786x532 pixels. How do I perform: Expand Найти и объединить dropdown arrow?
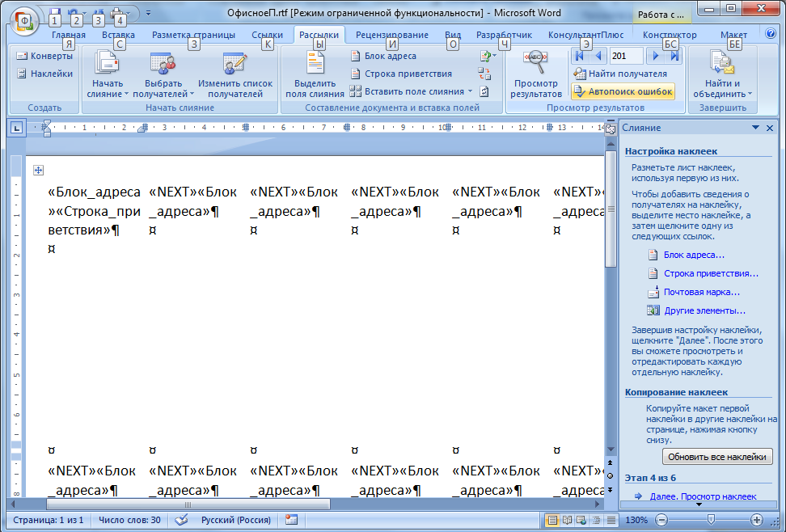tap(750, 94)
